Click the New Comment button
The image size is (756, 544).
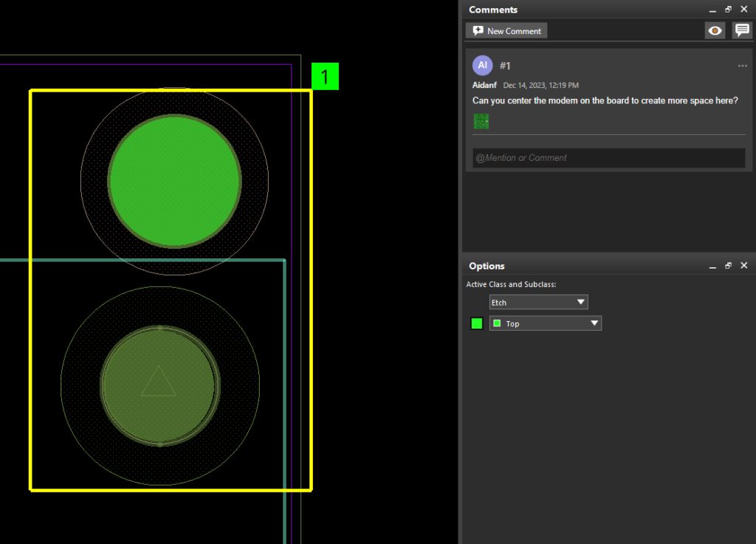pyautogui.click(x=506, y=31)
